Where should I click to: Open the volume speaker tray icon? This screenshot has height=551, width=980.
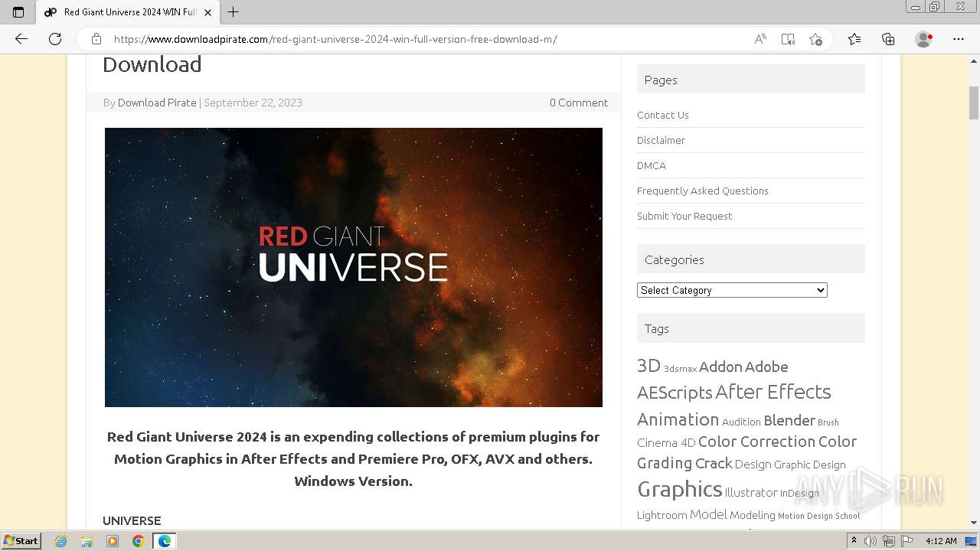871,541
